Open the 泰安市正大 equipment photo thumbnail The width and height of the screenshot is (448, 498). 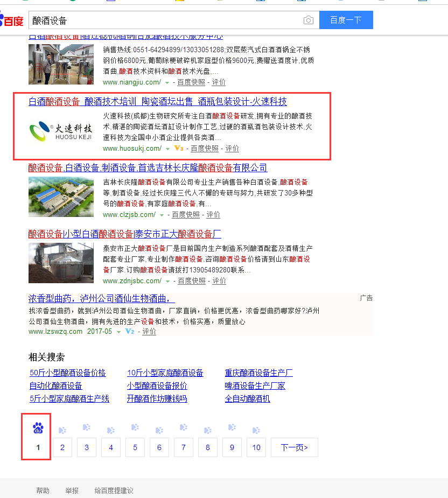[61, 263]
